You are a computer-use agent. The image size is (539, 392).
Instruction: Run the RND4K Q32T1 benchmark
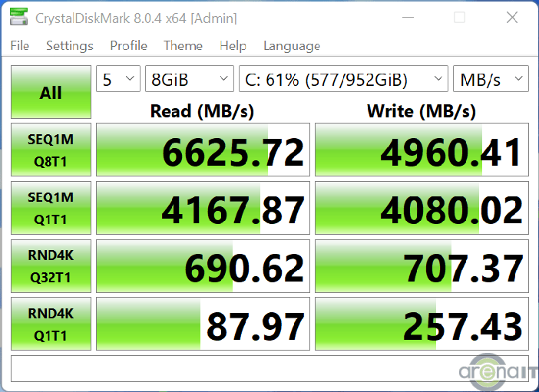point(51,265)
